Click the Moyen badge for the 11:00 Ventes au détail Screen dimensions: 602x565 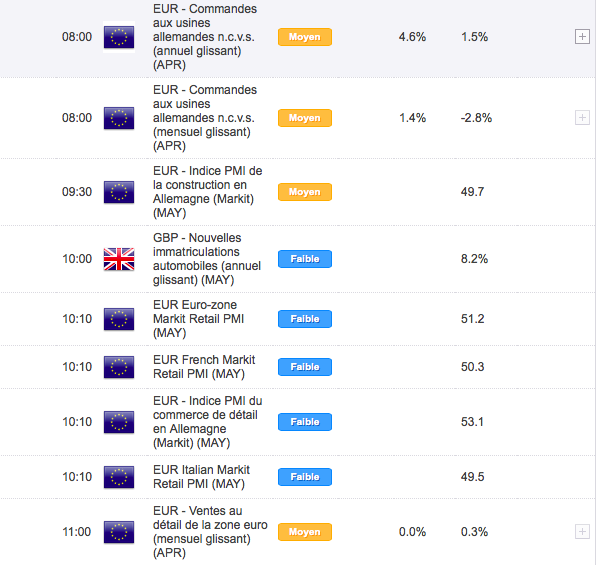304,532
